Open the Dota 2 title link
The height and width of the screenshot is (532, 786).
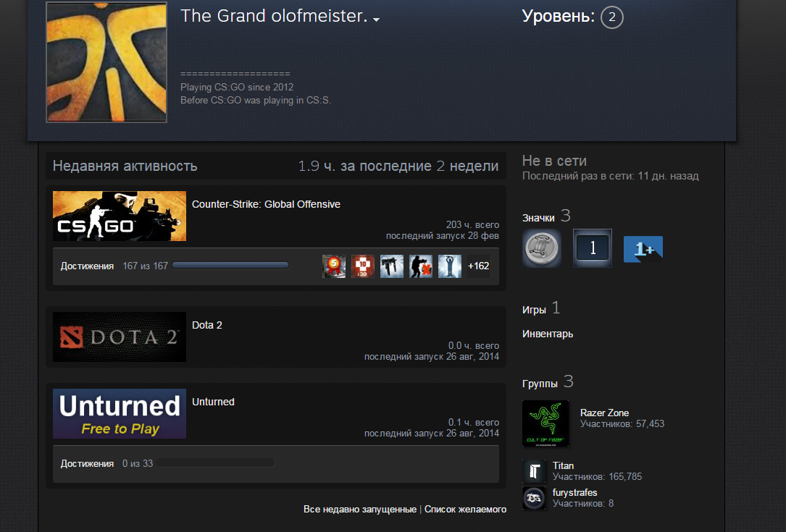pyautogui.click(x=207, y=324)
